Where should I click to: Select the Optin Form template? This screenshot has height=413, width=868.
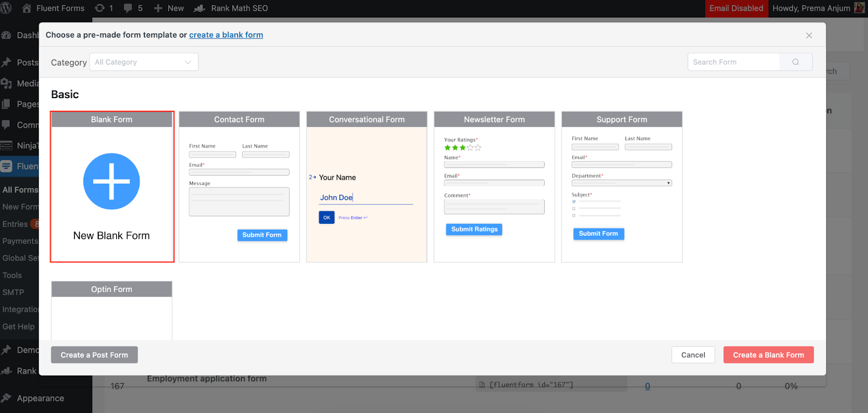point(112,311)
